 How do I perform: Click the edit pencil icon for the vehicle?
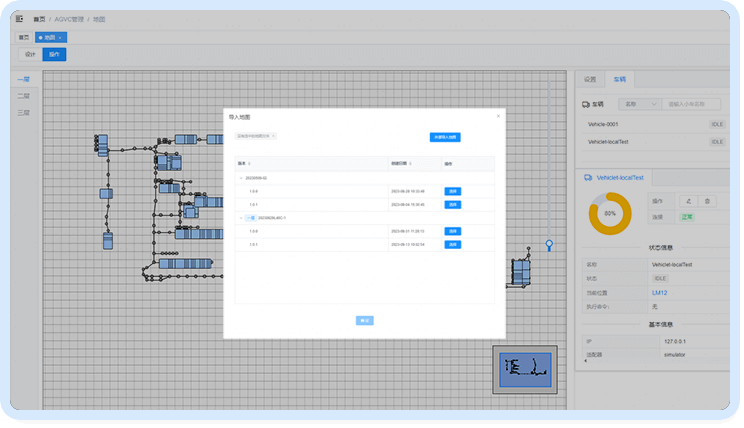(688, 201)
